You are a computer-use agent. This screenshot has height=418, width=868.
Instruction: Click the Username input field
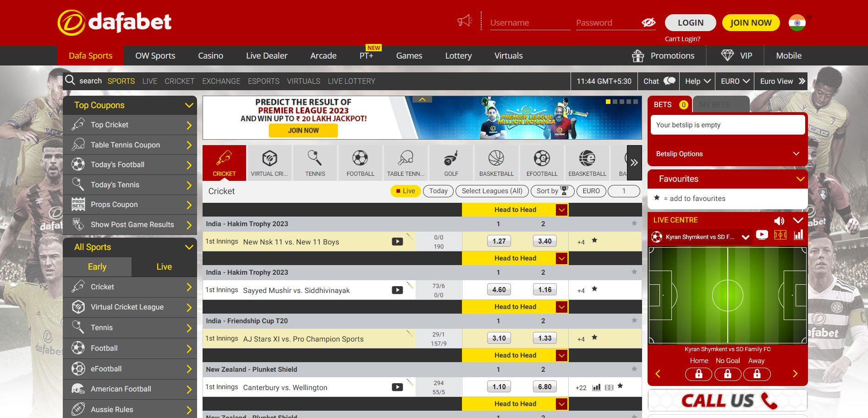click(x=530, y=22)
